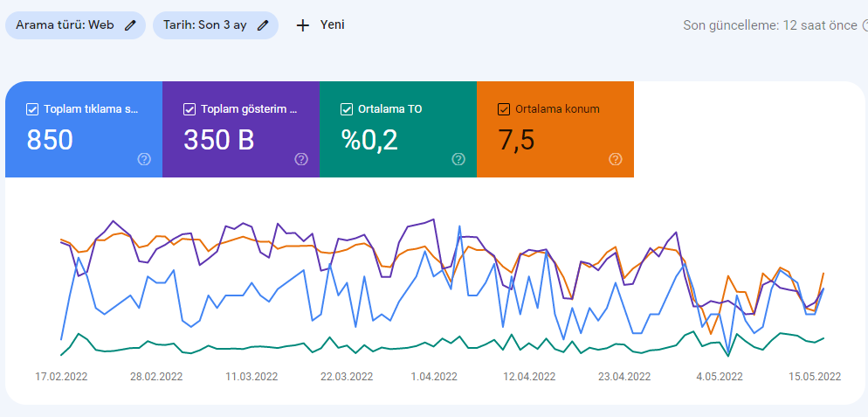The width and height of the screenshot is (868, 417).
Task: Add a new filter with Yeni
Action: [320, 25]
